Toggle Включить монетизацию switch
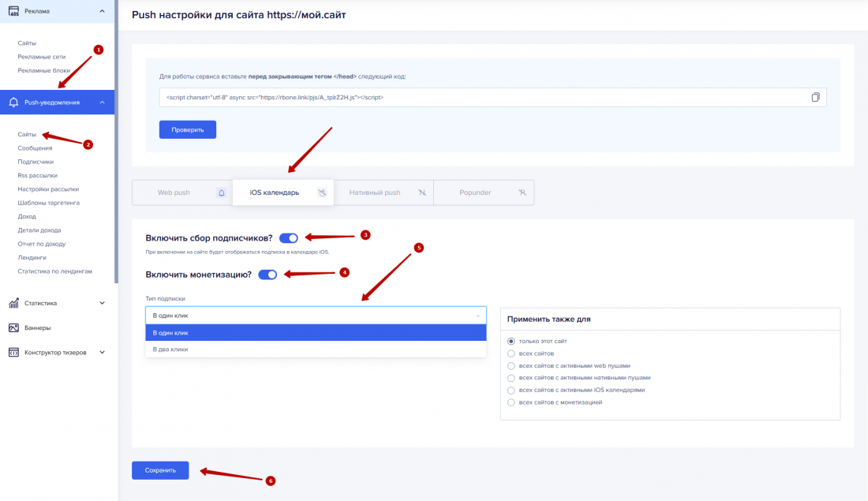This screenshot has height=501, width=868. pos(268,275)
